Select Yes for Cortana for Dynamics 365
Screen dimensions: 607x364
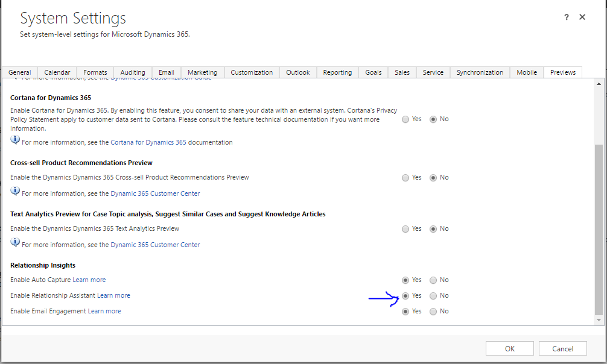pyautogui.click(x=405, y=119)
